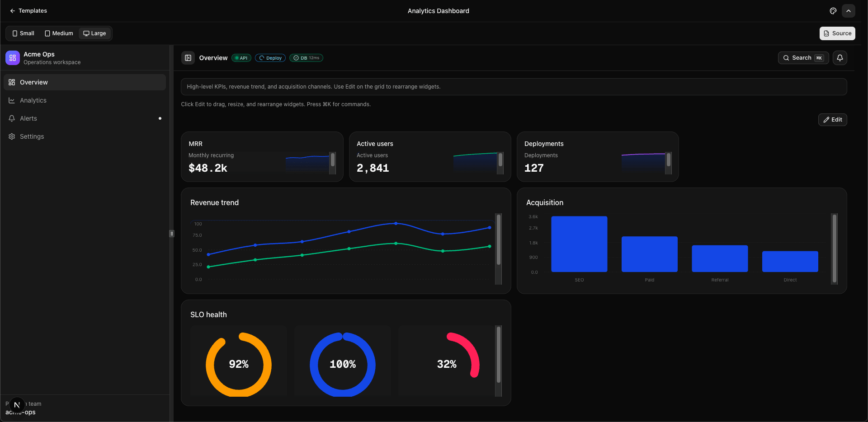Open the Analytics sidebar item
The height and width of the screenshot is (422, 868).
[x=85, y=100]
